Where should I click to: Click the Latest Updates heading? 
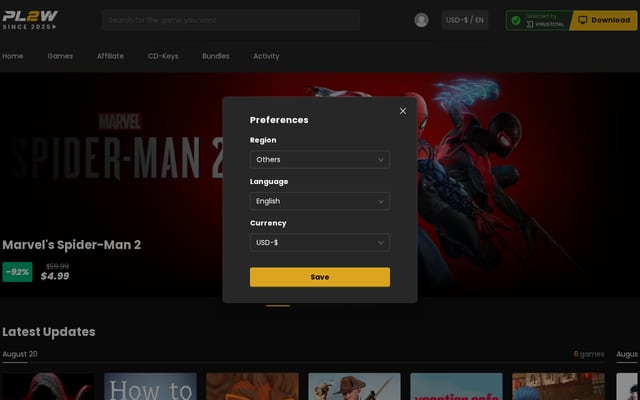pyautogui.click(x=49, y=332)
